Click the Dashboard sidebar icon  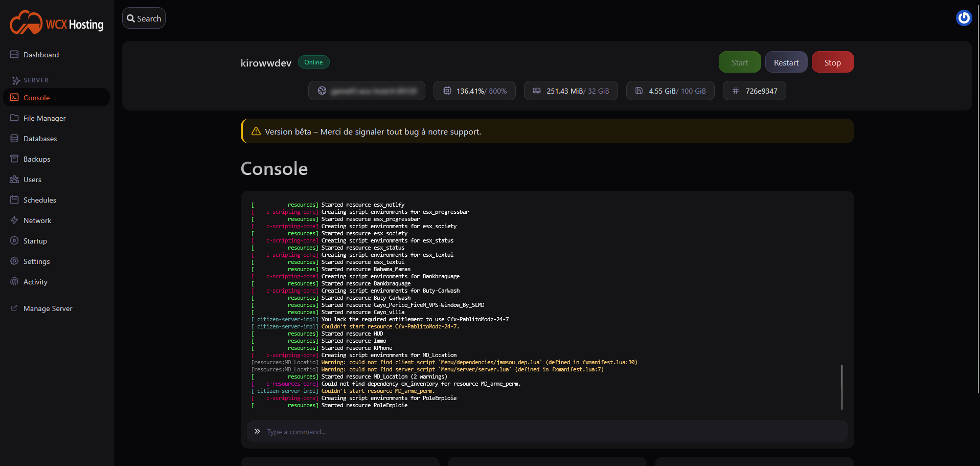pos(14,54)
